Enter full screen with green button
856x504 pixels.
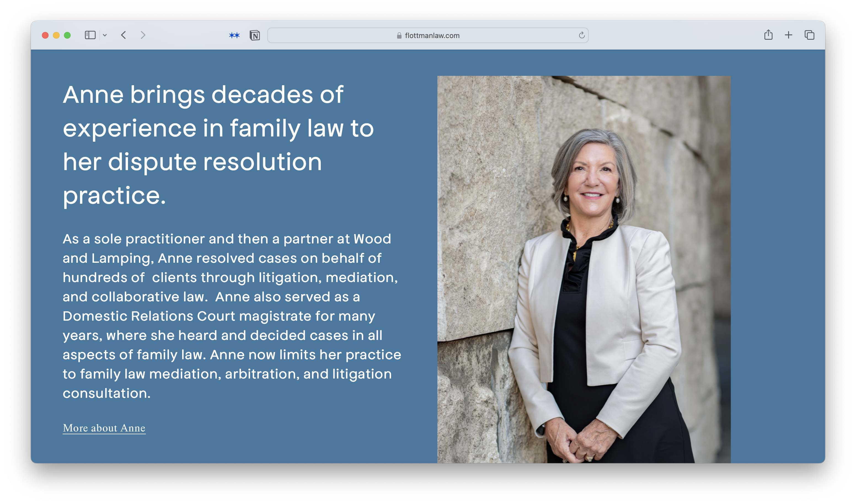click(x=67, y=35)
